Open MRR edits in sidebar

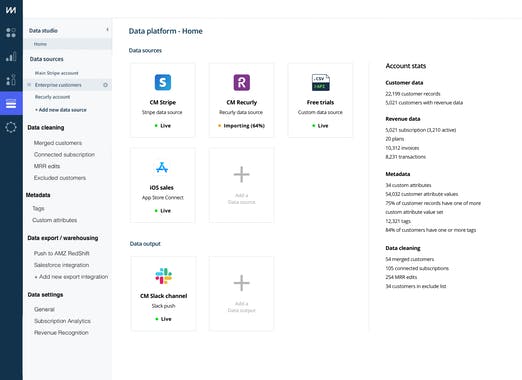tap(47, 166)
